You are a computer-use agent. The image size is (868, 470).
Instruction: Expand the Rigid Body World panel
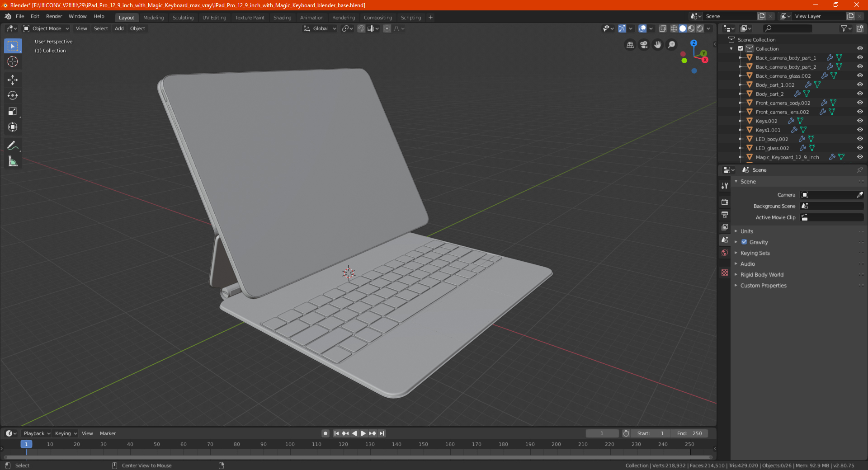762,275
